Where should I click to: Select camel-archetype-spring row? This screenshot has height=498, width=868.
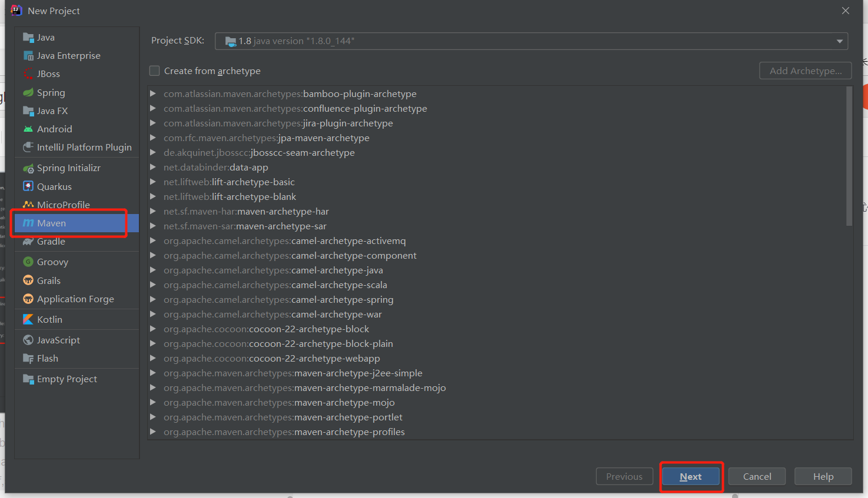coord(497,299)
